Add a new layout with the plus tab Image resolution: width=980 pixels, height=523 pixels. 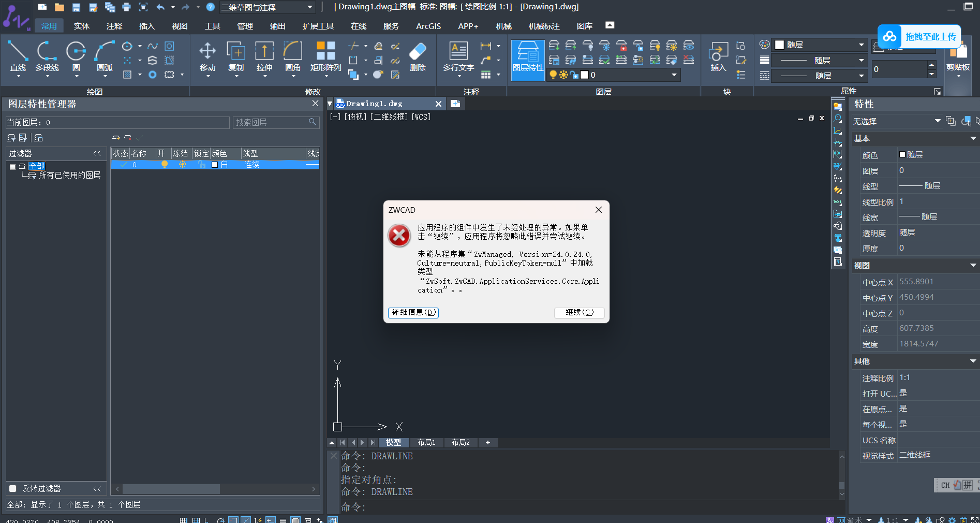[x=487, y=442]
